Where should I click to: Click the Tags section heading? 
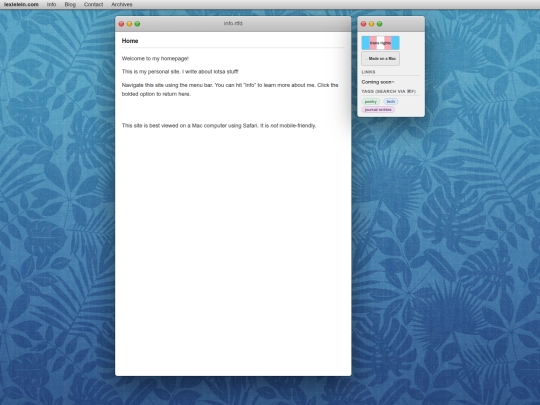[x=389, y=91]
